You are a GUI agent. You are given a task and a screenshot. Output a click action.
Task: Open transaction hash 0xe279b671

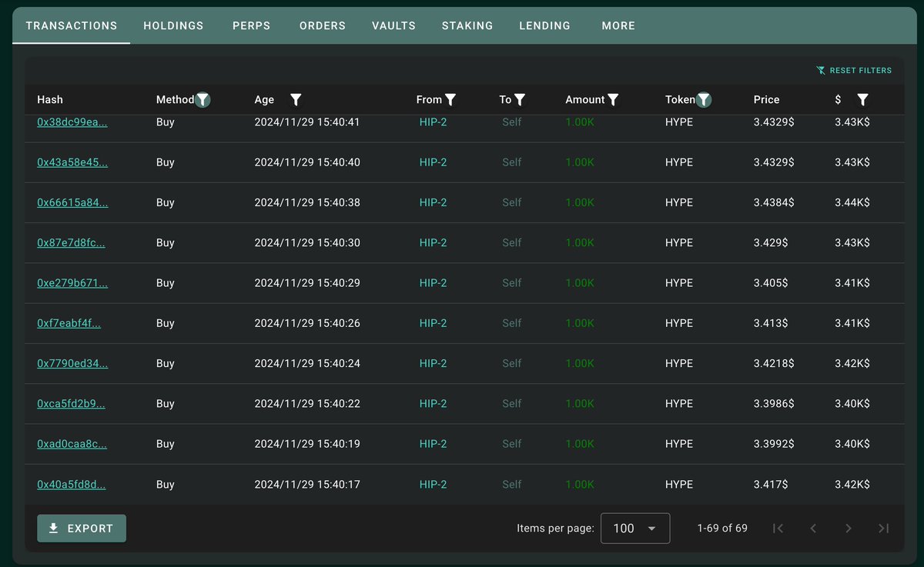(x=72, y=283)
